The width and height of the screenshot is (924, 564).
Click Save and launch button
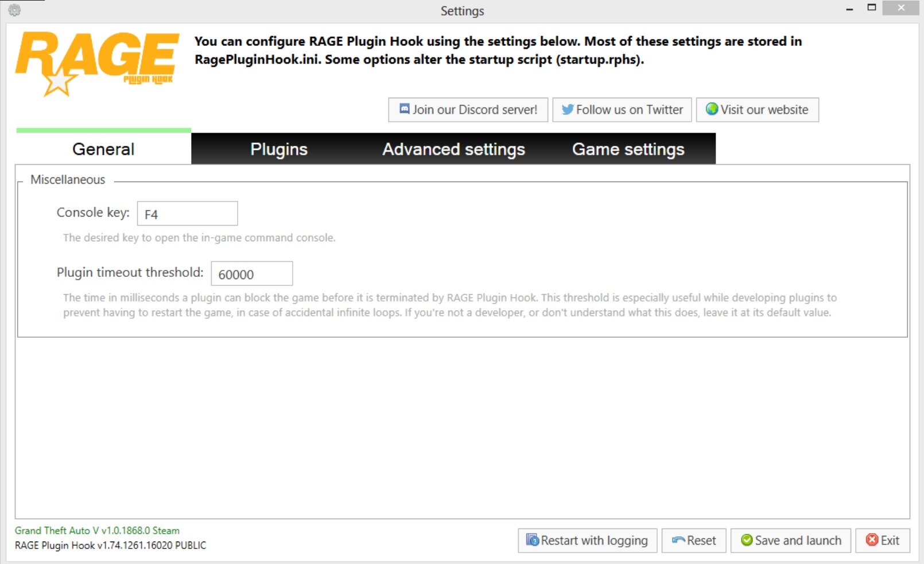pos(791,540)
